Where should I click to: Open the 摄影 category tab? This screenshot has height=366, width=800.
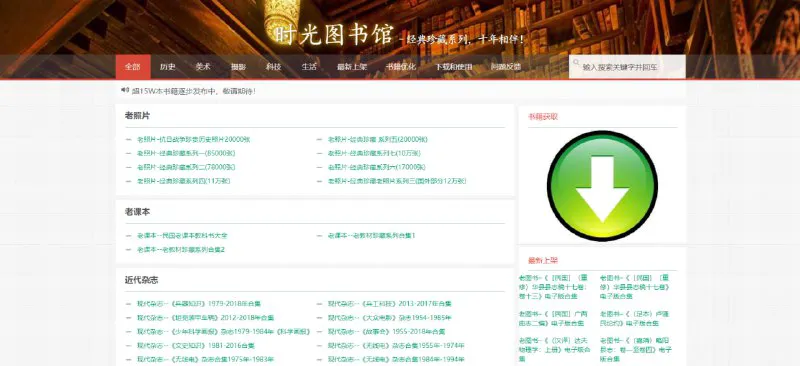[238, 67]
